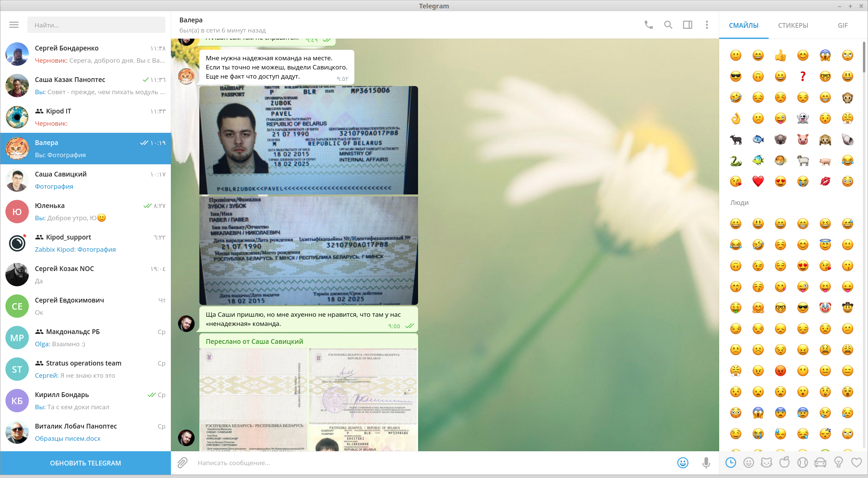Open the ZUBOK passport photo message

click(309, 140)
